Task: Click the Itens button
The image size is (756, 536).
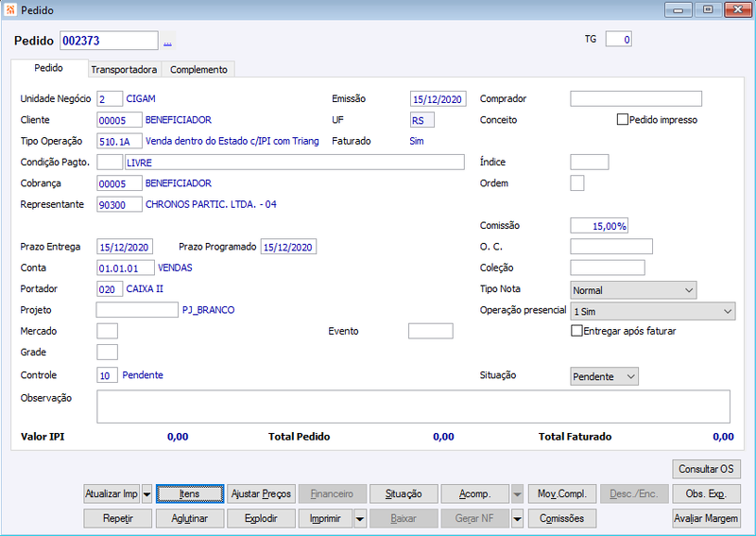Action: click(x=190, y=494)
